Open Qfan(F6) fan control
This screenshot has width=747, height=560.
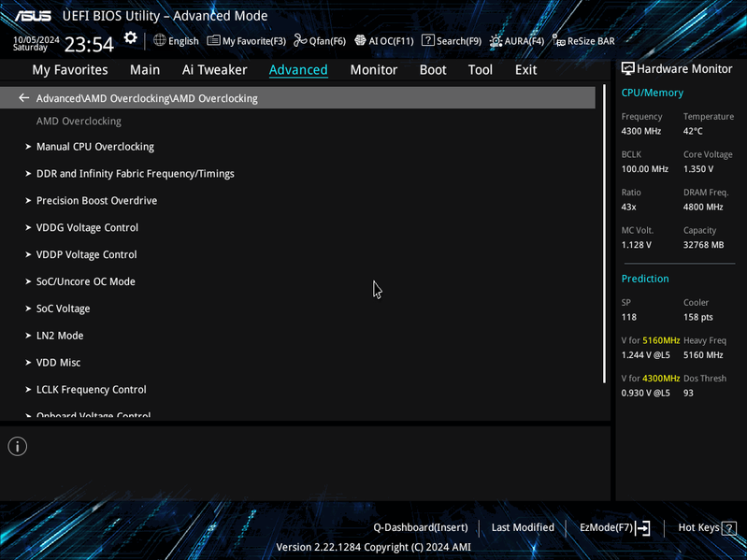(x=320, y=41)
